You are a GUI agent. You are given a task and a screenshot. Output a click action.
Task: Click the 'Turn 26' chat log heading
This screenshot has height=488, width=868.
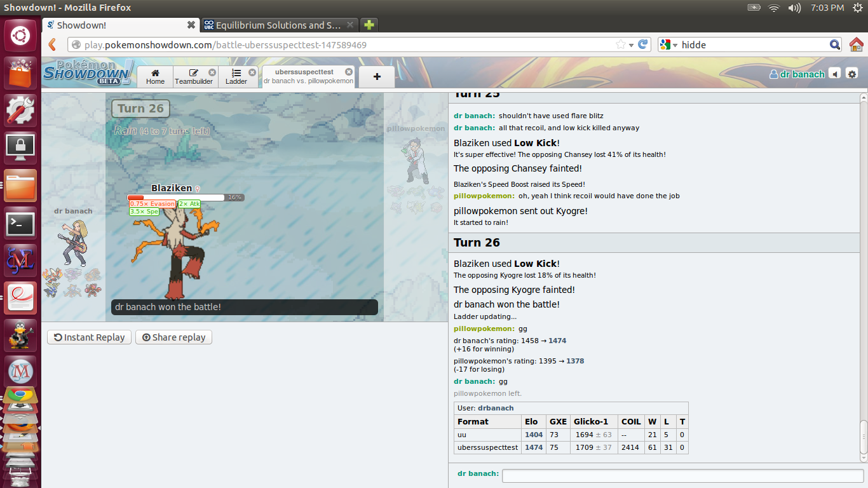coord(477,243)
